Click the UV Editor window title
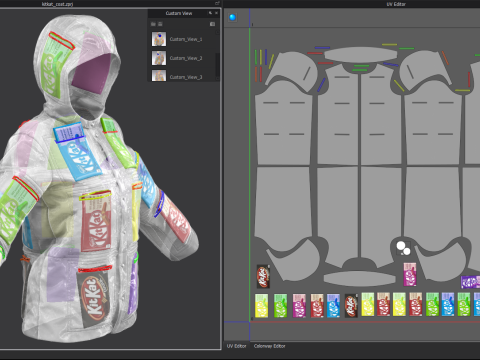The width and height of the screenshot is (480, 360). point(396,4)
